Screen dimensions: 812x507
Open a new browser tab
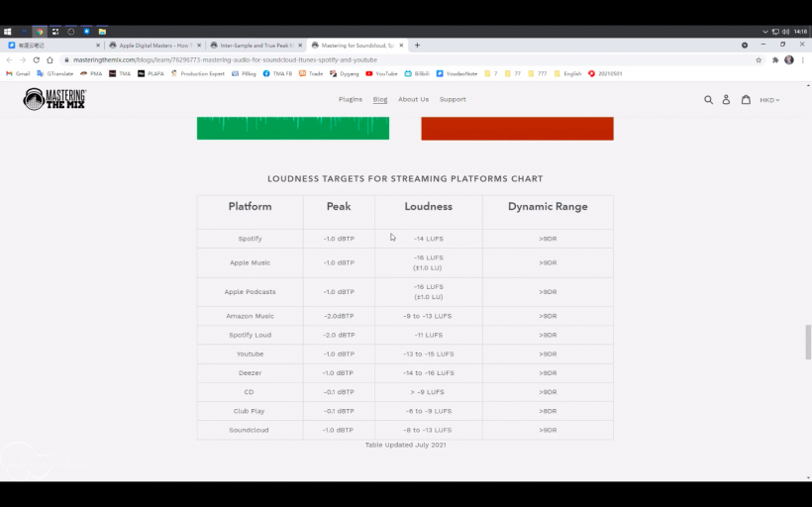click(418, 46)
